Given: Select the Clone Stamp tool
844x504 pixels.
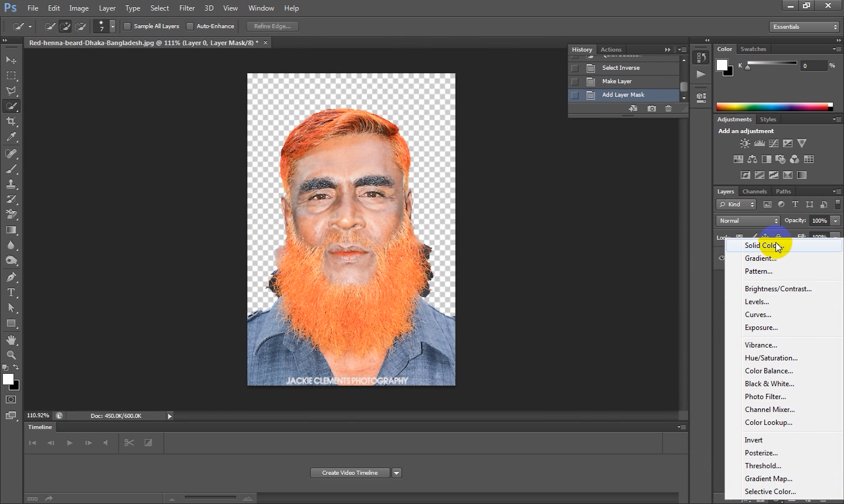Looking at the screenshot, I should coord(11,184).
